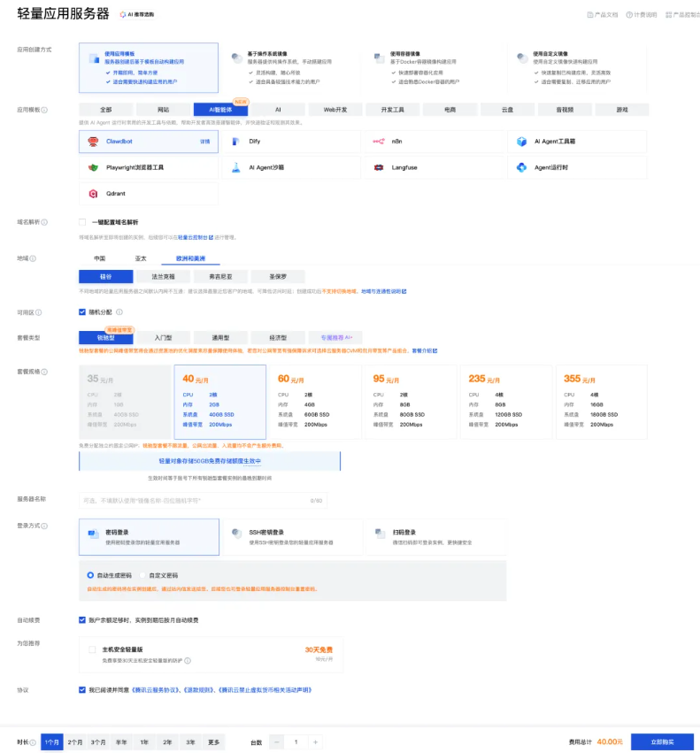Uncheck the 随机分配 availability zone checkbox

click(82, 311)
